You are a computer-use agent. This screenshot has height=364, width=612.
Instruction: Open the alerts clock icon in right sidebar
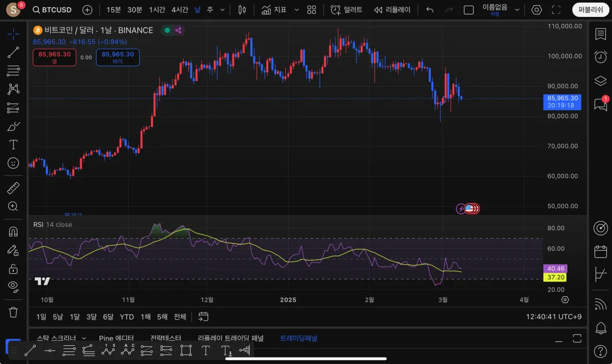pos(600,57)
